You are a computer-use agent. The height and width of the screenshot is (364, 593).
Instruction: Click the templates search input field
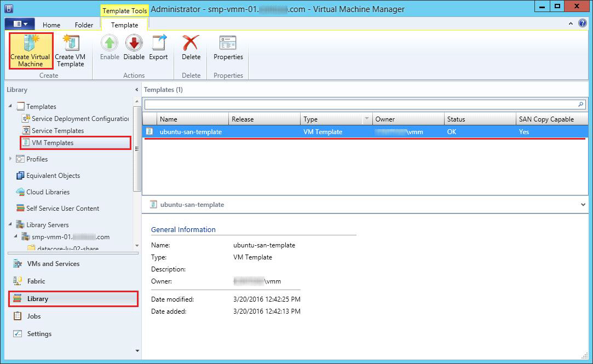tap(360, 104)
